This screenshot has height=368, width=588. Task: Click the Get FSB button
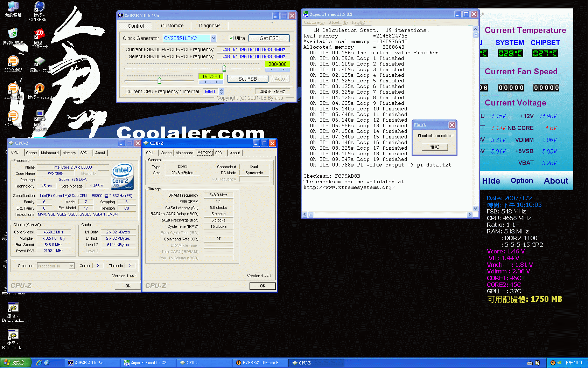coord(269,38)
